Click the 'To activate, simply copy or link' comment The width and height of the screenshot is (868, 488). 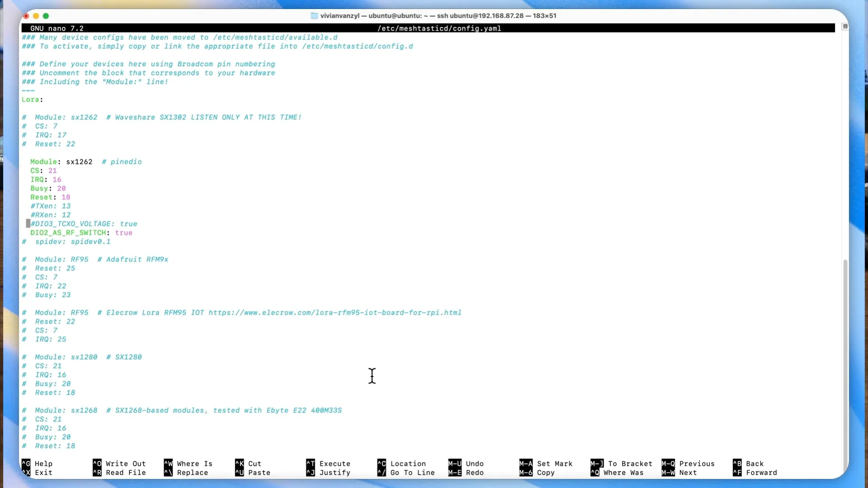coord(217,47)
